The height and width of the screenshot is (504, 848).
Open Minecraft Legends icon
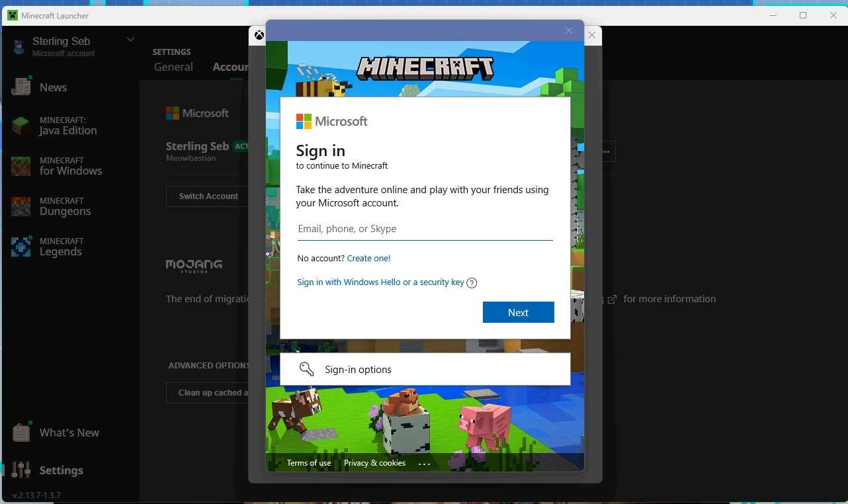tap(21, 247)
